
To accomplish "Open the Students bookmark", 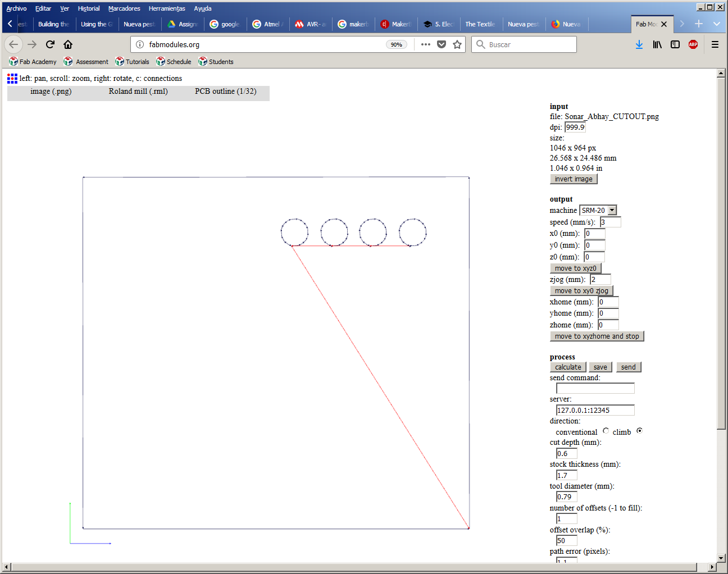I will pyautogui.click(x=216, y=62).
